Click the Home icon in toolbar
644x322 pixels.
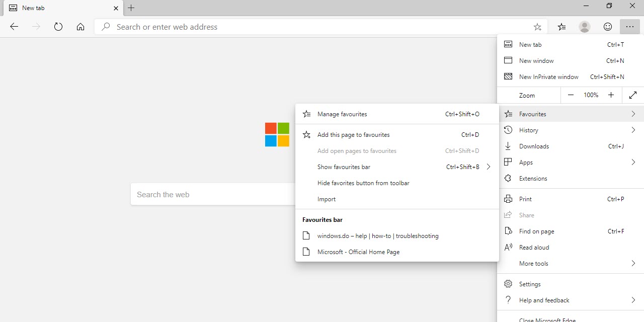80,27
